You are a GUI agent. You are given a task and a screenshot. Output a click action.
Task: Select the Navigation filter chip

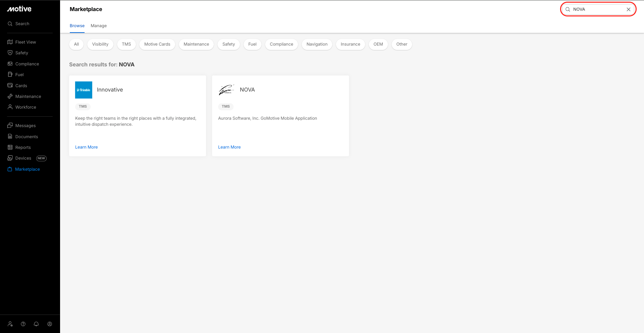[317, 44]
